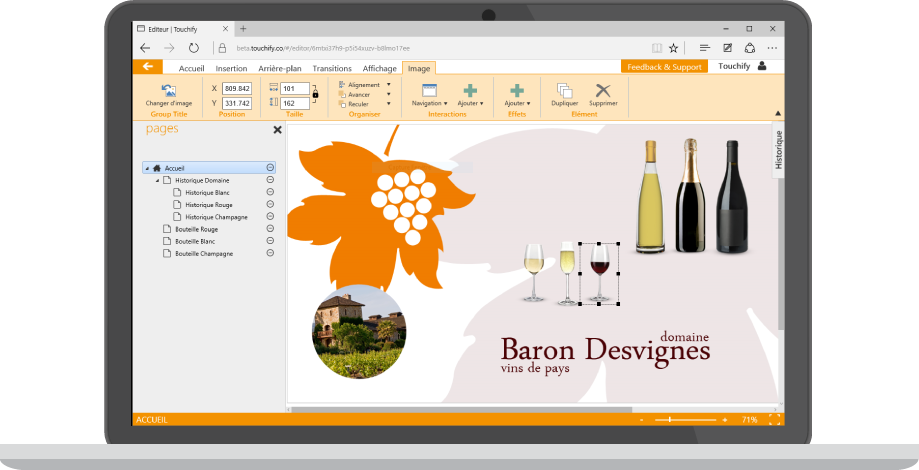The height and width of the screenshot is (470, 919).
Task: Open a new browser tab with plus
Action: (243, 29)
